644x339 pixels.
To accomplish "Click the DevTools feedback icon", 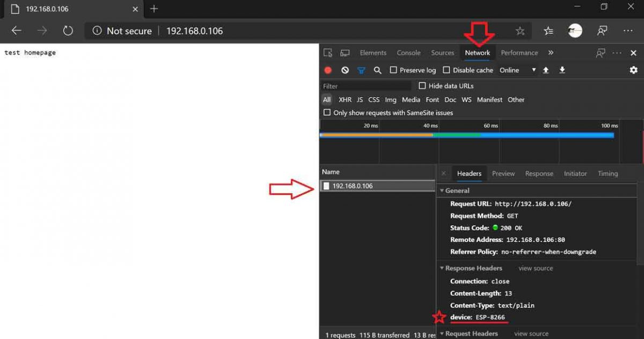I will 601,53.
